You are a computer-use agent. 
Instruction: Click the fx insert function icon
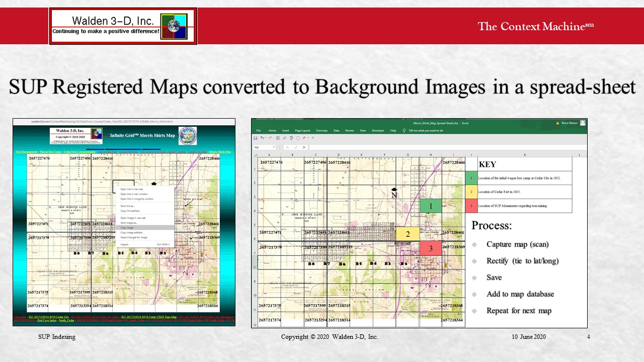[304, 147]
